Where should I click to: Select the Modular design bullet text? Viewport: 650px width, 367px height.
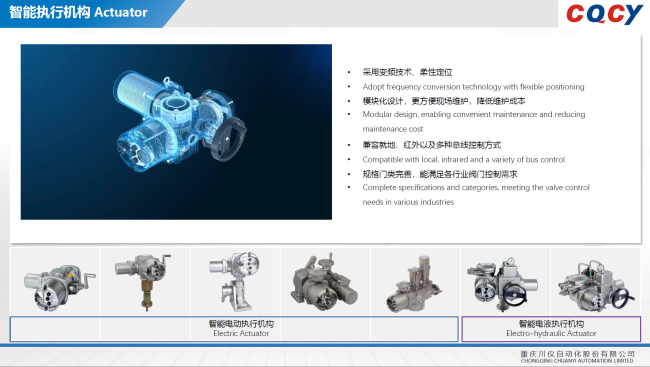click(474, 122)
